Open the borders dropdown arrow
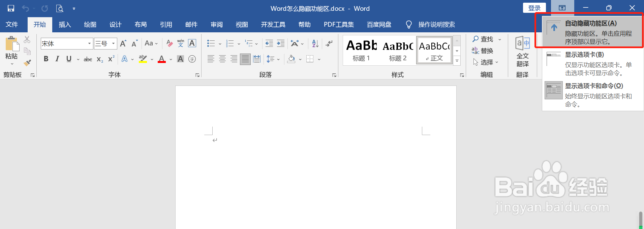 click(319, 60)
